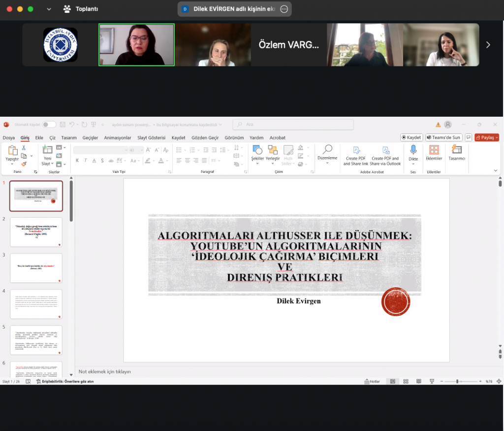Open the Düzenleme magnifier icon

(327, 150)
